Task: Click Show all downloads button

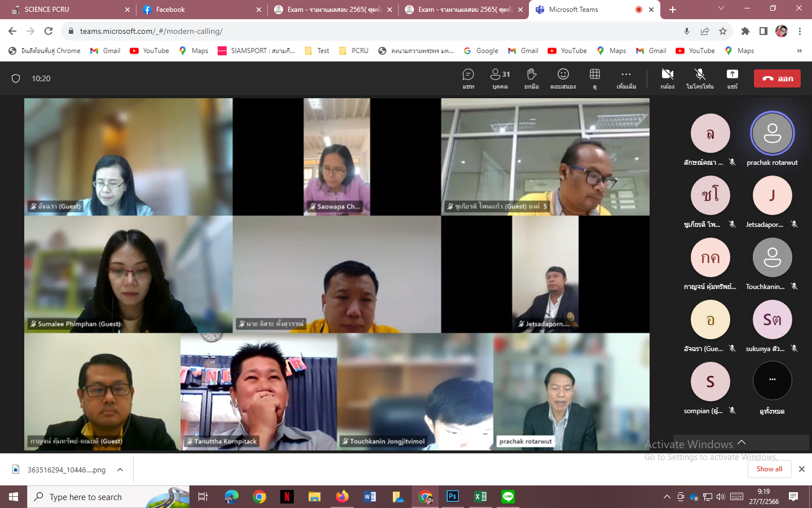Action: (769, 469)
